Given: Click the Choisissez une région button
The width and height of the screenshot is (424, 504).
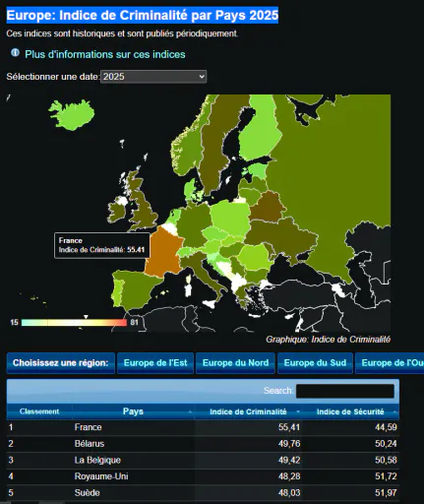Looking at the screenshot, I should [x=61, y=363].
